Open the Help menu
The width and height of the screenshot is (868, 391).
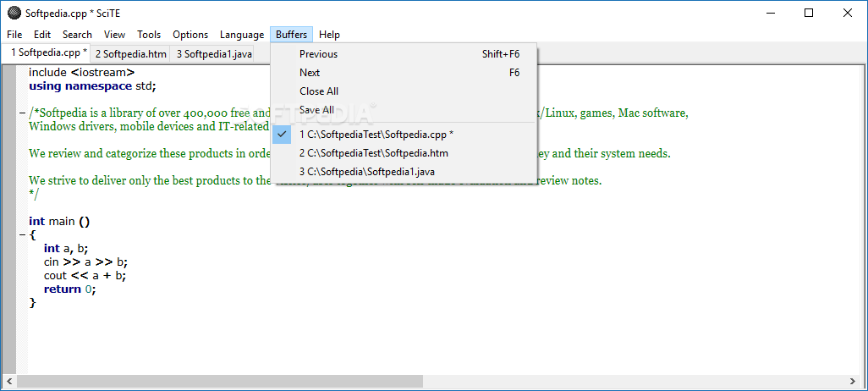tap(329, 35)
